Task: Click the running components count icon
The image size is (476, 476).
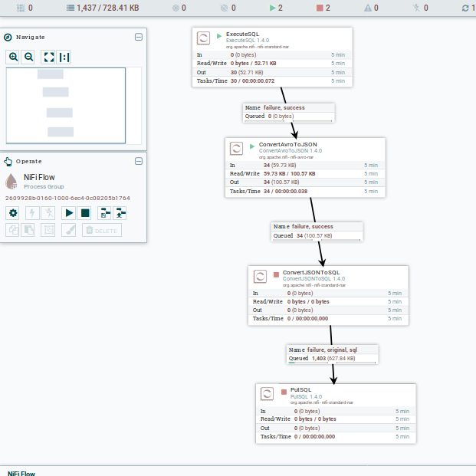Action: (x=272, y=8)
